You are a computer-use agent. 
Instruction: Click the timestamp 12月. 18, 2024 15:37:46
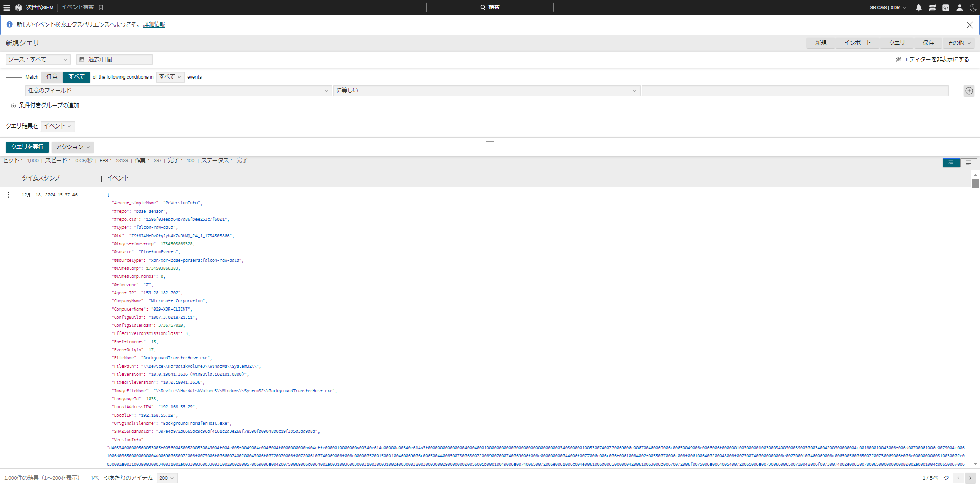tap(50, 195)
